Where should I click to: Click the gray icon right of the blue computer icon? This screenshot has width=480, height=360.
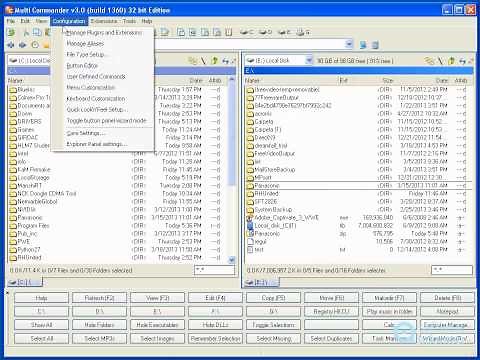pyautogui.click(x=375, y=45)
